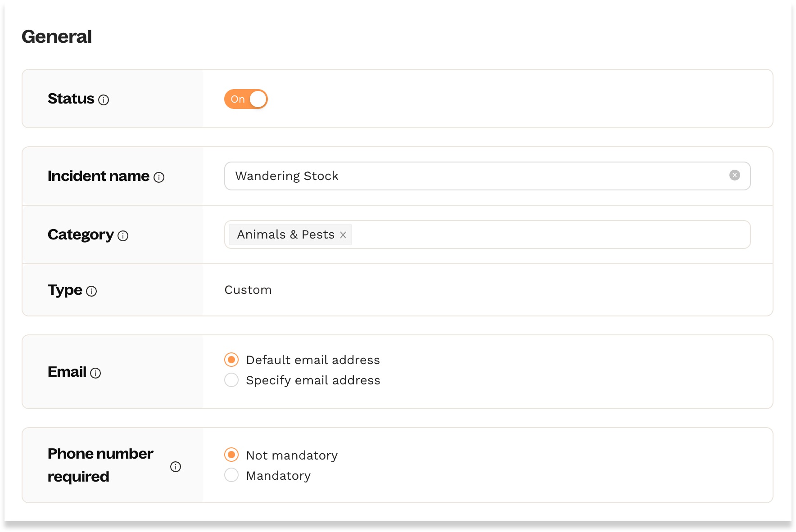
Task: Choose Mandatory phone number option
Action: [x=231, y=475]
